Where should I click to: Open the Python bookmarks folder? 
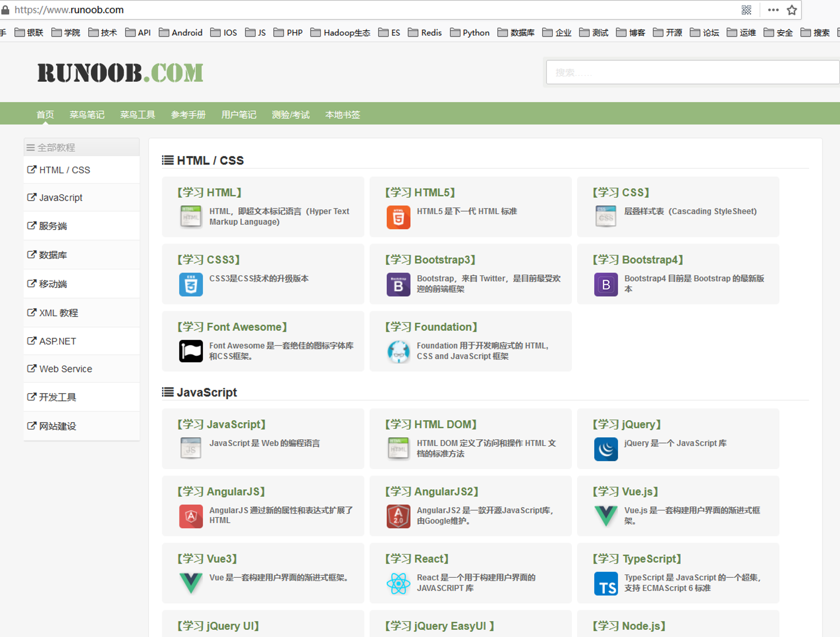coord(470,33)
